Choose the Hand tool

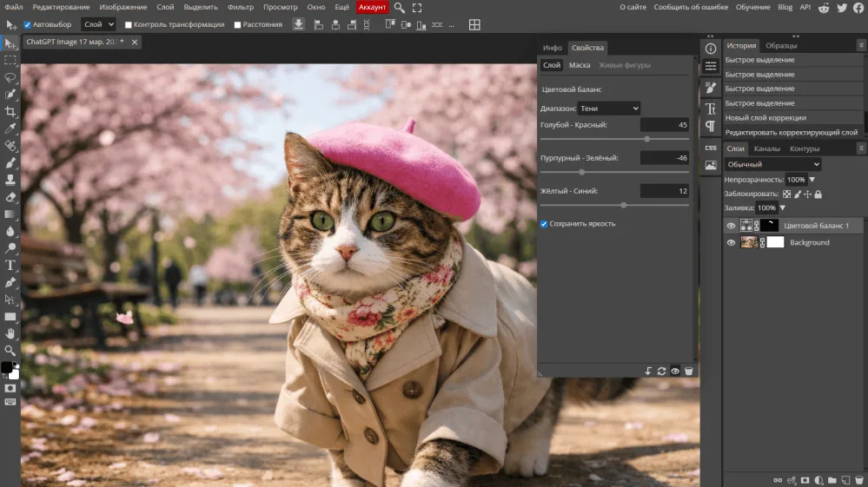10,333
